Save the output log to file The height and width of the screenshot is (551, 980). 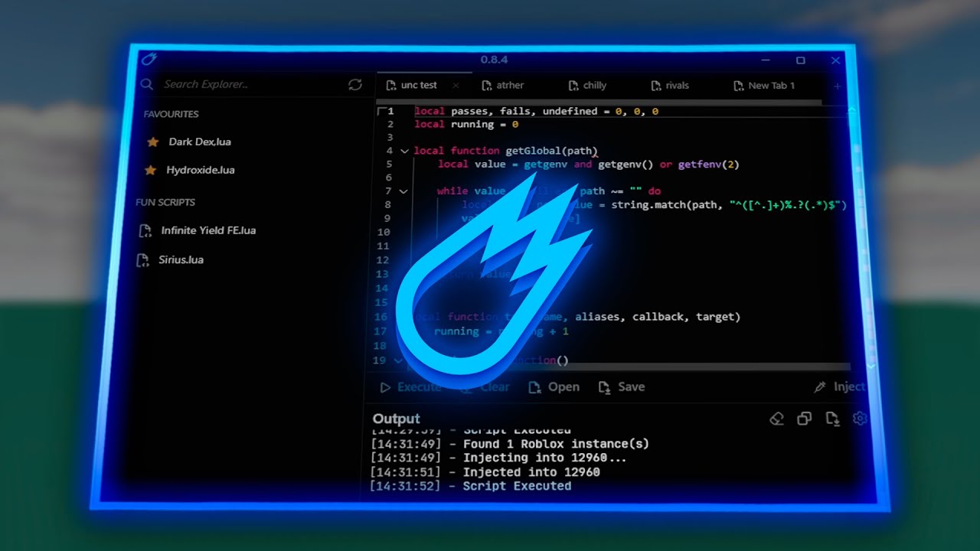(832, 419)
